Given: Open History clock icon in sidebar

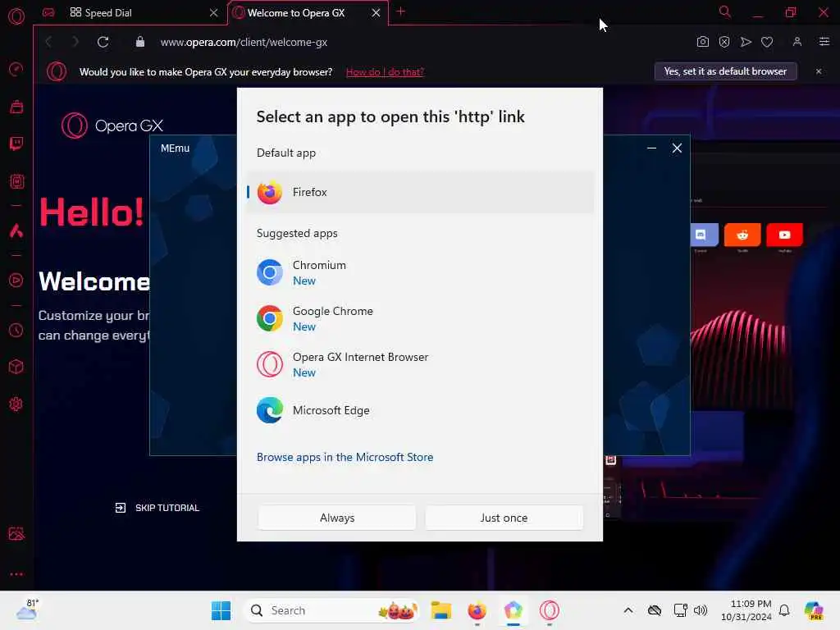Looking at the screenshot, I should pyautogui.click(x=16, y=330).
